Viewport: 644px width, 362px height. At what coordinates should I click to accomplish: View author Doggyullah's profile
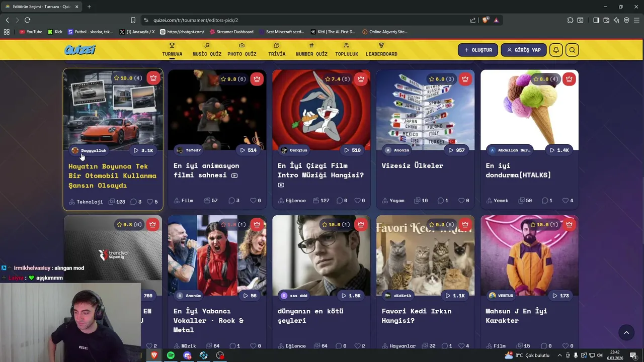pos(89,150)
